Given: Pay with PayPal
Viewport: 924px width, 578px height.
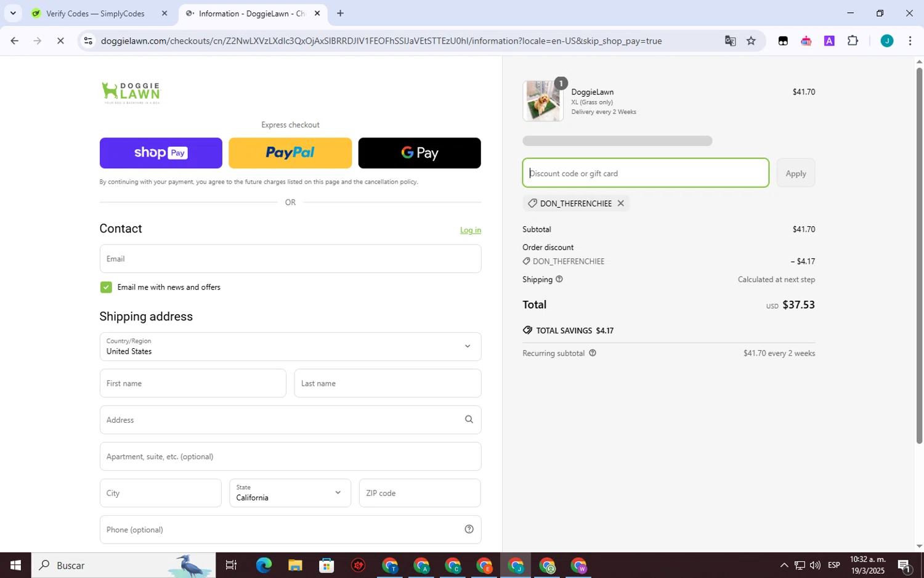Looking at the screenshot, I should point(290,153).
